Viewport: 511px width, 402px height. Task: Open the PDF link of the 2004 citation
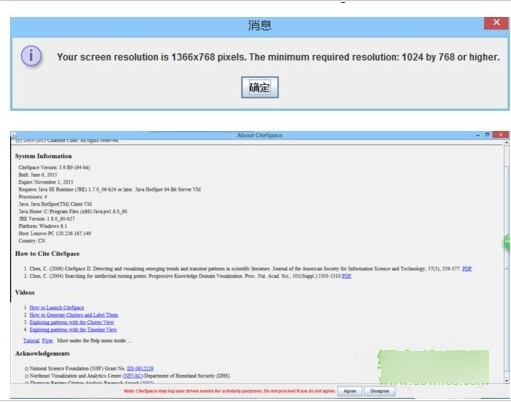[x=346, y=276]
